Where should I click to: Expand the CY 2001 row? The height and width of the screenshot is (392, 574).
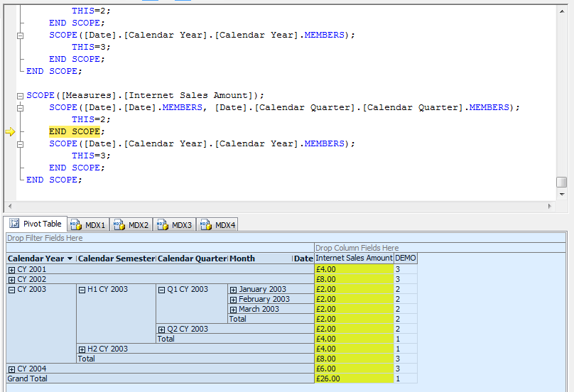pos(11,270)
